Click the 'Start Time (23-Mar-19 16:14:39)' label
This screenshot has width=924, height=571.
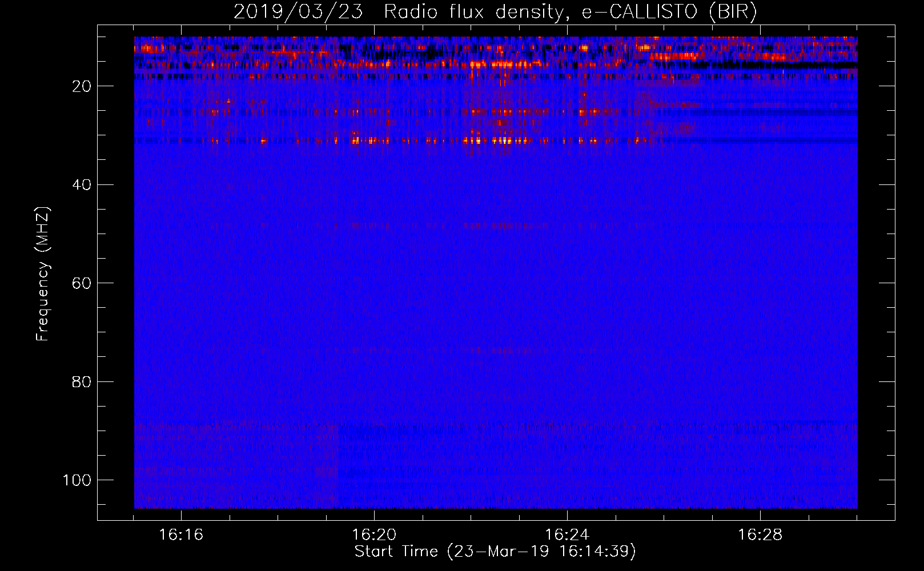coord(496,552)
